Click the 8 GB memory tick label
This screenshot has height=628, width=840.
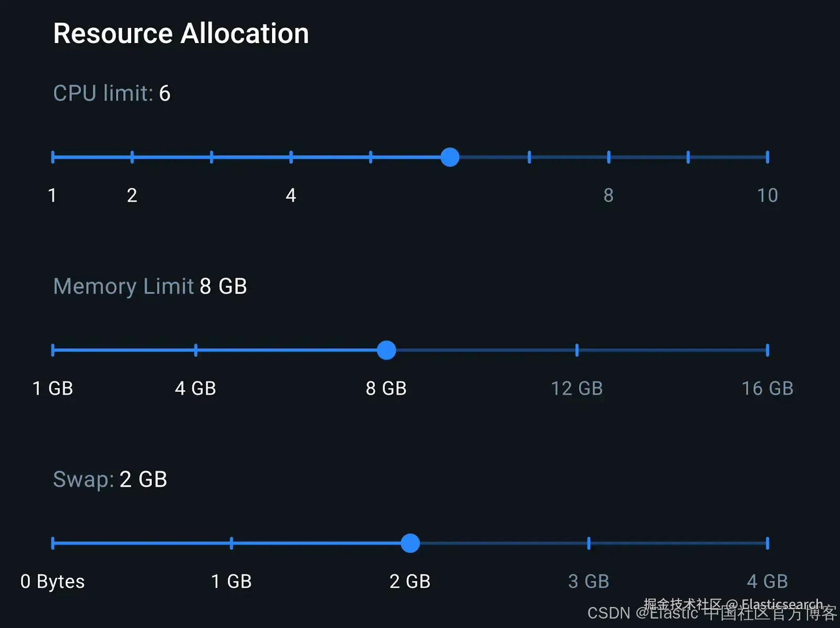(x=386, y=389)
